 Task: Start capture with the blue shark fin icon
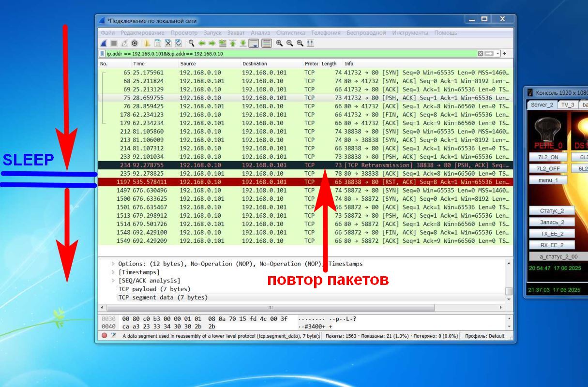pyautogui.click(x=103, y=43)
